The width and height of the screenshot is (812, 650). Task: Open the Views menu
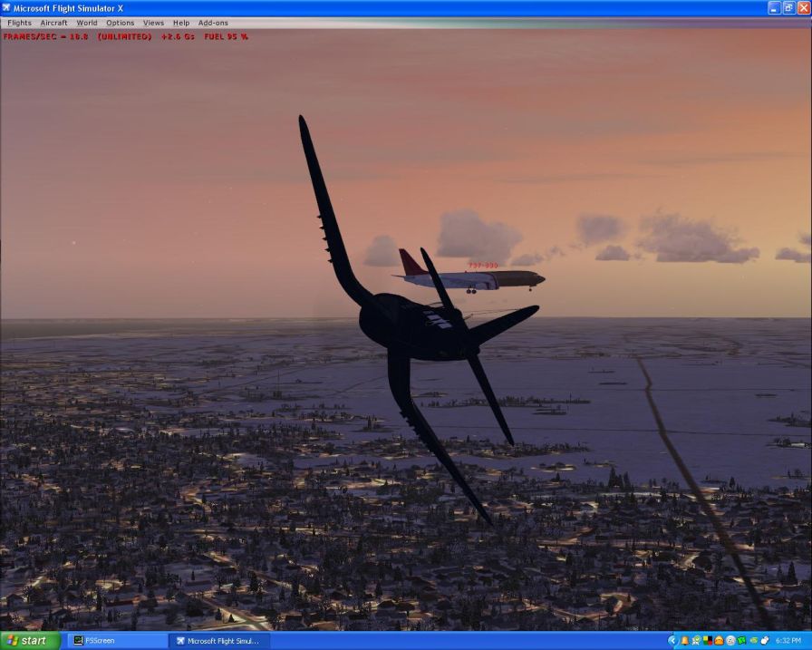pyautogui.click(x=153, y=23)
